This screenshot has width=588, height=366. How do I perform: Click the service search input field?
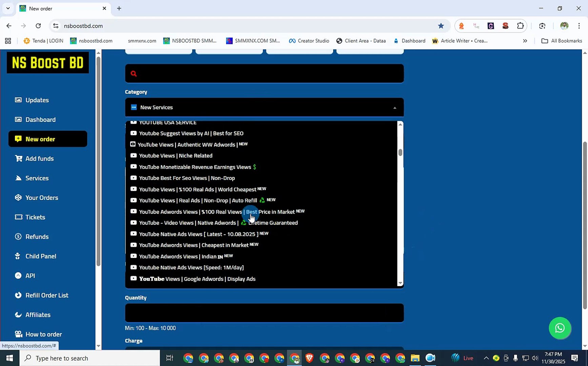coord(264,74)
